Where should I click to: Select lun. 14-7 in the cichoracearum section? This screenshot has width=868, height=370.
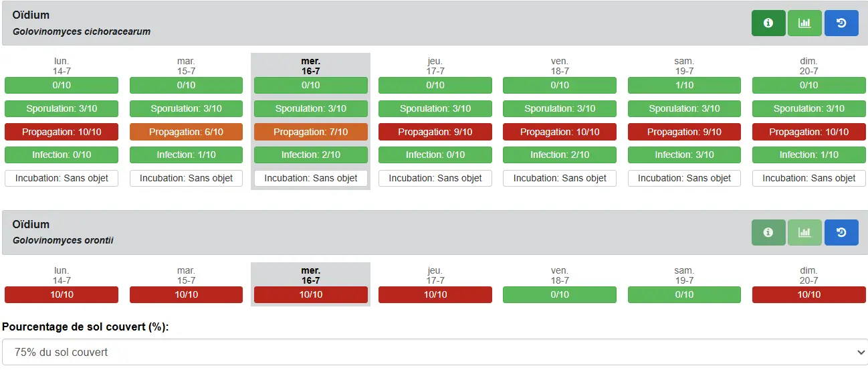tap(62, 66)
